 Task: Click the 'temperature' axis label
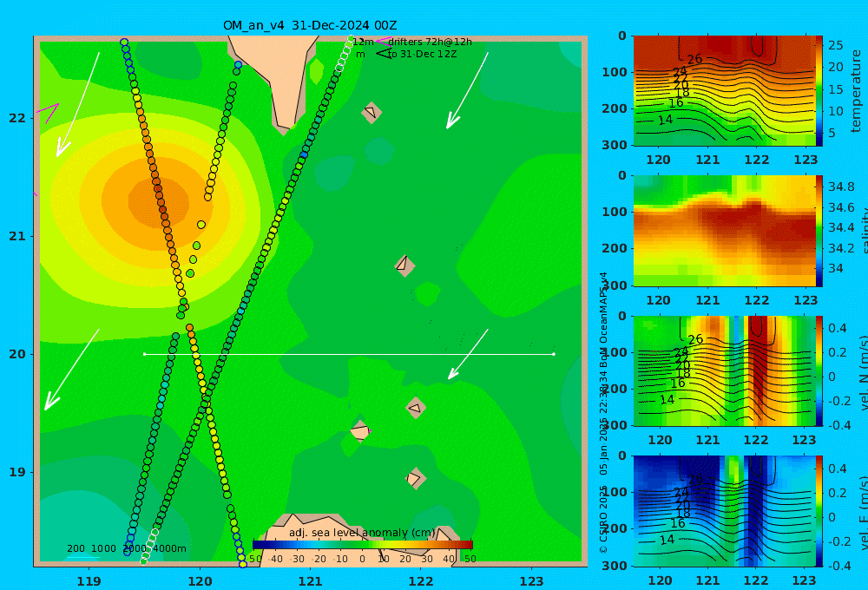[857, 91]
